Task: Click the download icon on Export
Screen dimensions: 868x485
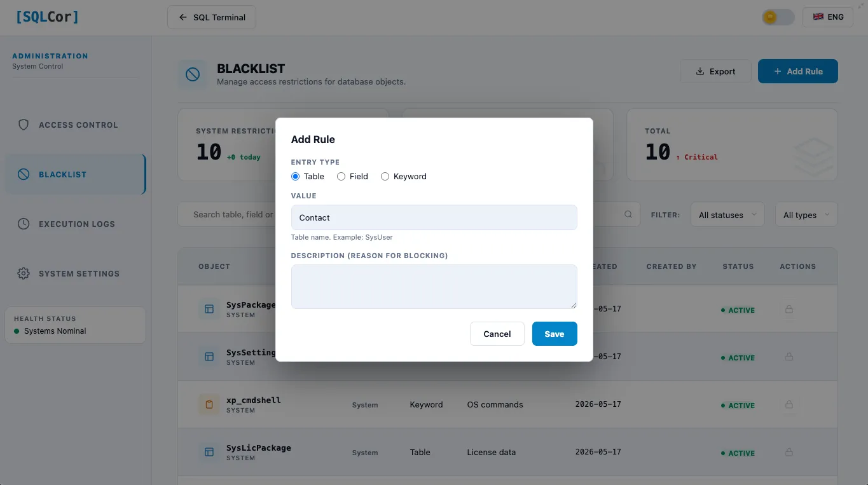Action: [700, 71]
